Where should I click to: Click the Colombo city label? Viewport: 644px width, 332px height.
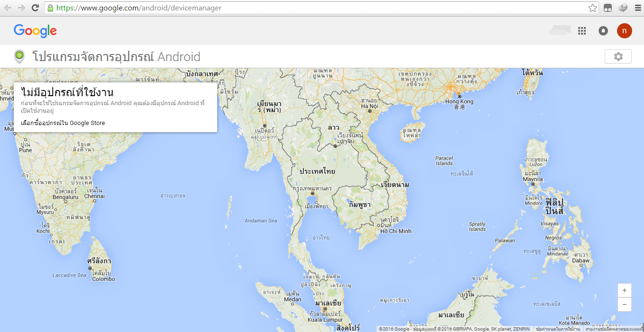(103, 279)
